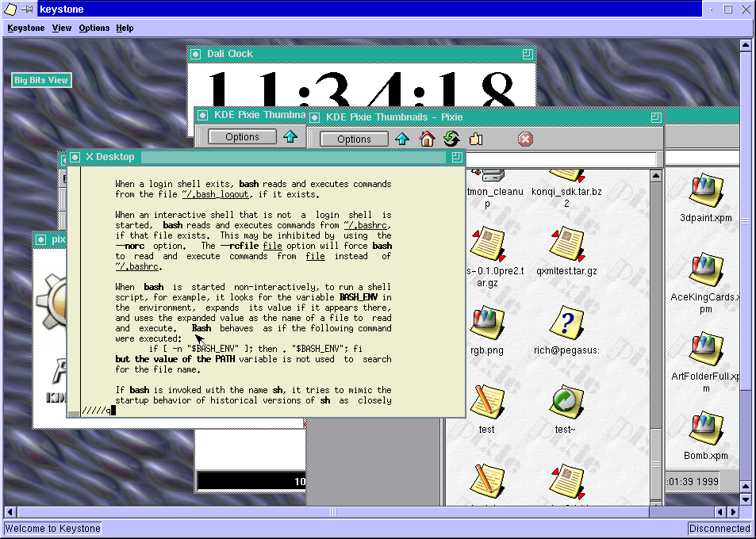Go up a directory in the frontmost Pixie window
The height and width of the screenshot is (539, 756).
pos(402,140)
